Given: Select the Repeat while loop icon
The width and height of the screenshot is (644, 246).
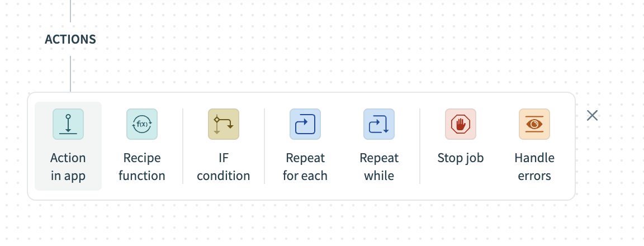Looking at the screenshot, I should click(x=379, y=124).
